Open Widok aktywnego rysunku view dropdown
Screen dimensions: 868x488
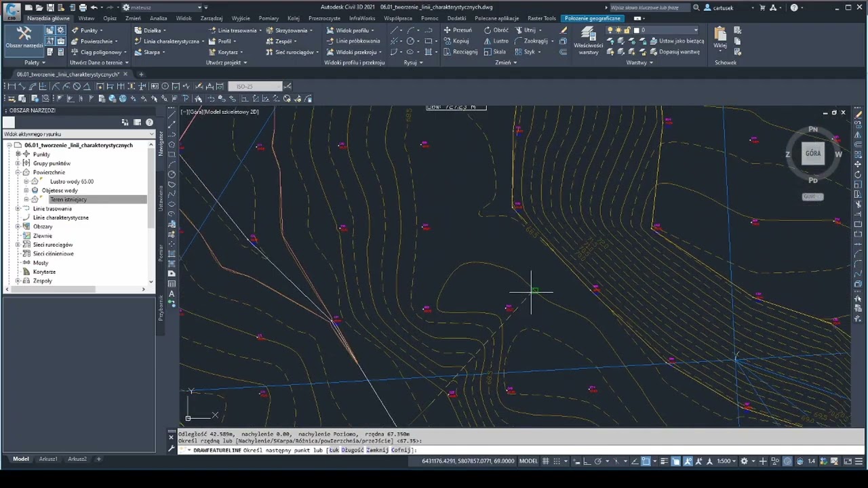(79, 134)
